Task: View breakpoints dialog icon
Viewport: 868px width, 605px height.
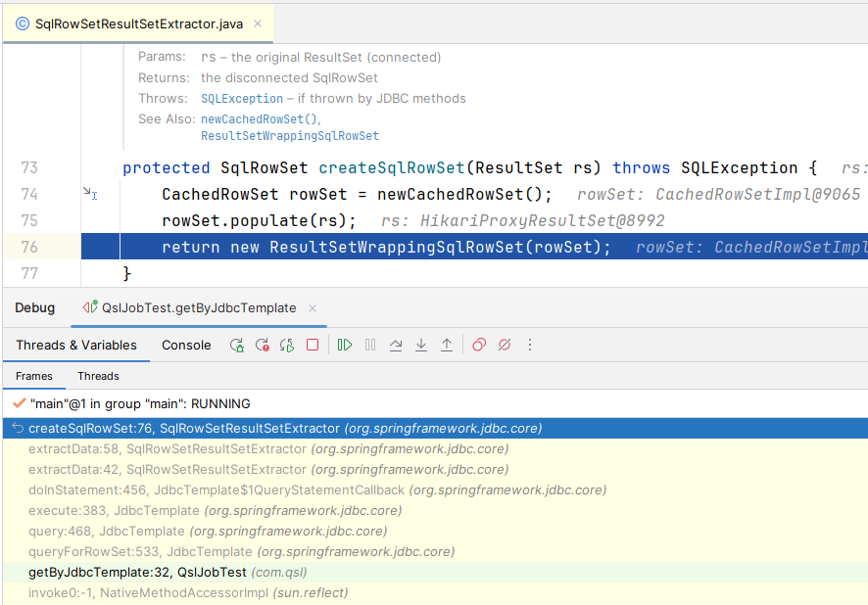Action: click(x=479, y=345)
